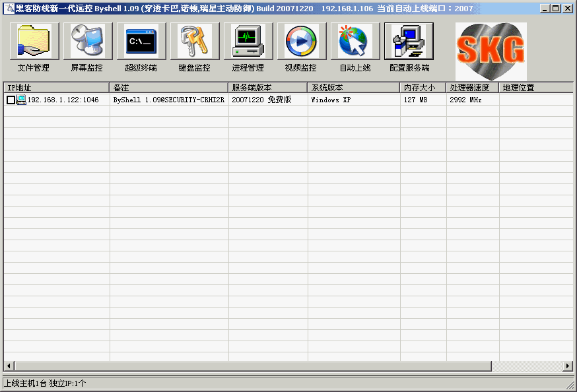Screen dimensions: 577x392
Task: Click the right arrow of the horizontal scrollbar
Action: point(568,365)
